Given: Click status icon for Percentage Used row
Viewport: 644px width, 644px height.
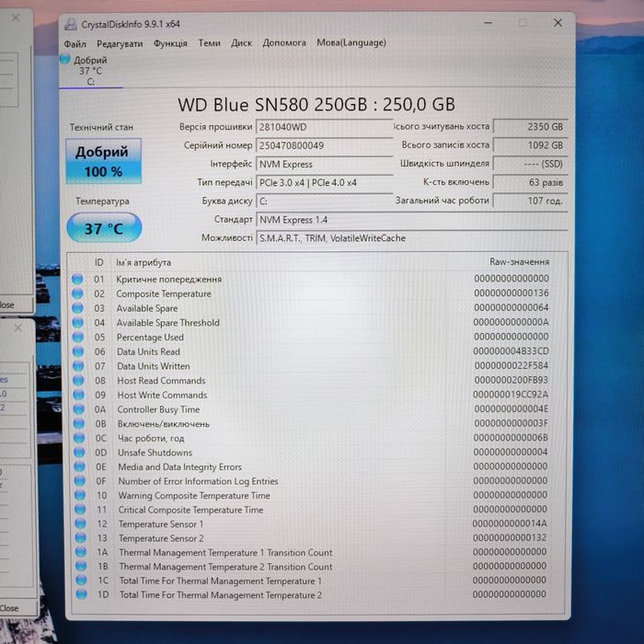Looking at the screenshot, I should tap(77, 337).
